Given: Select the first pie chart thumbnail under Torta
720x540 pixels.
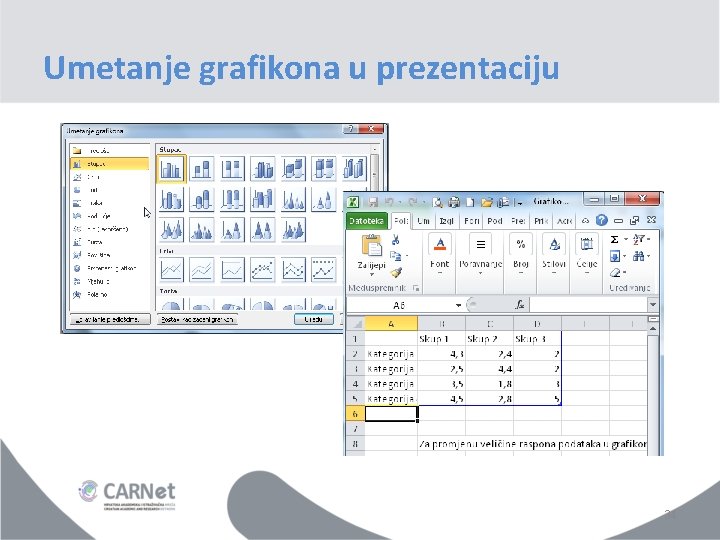Looking at the screenshot, I should 171,304.
